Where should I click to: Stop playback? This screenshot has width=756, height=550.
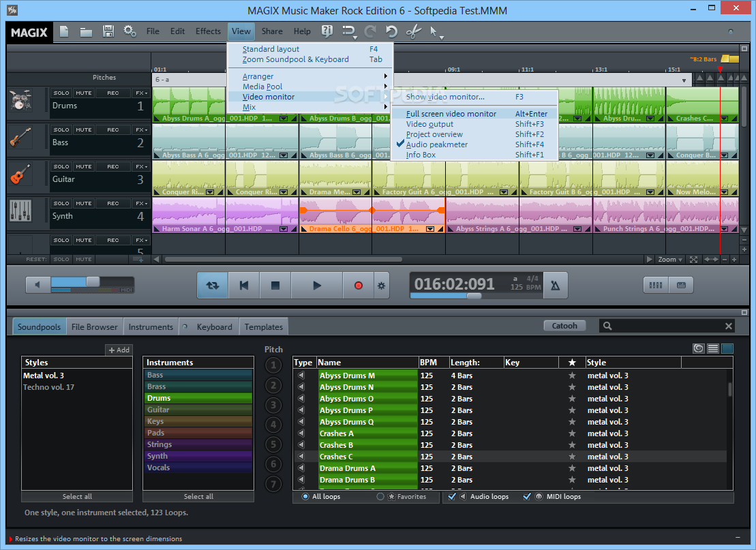point(275,286)
